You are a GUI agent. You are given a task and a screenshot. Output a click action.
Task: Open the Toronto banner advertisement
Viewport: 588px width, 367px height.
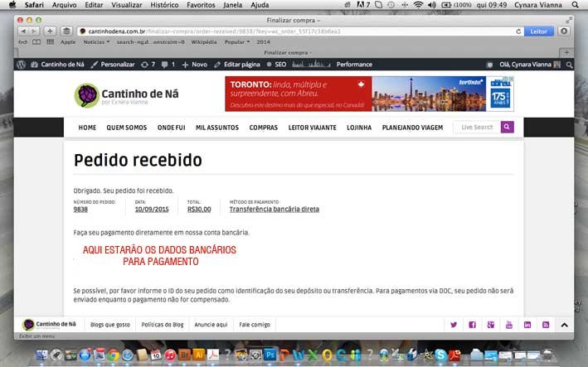(x=369, y=94)
